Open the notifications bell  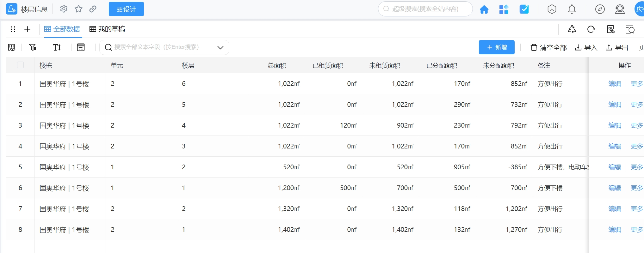pyautogui.click(x=572, y=9)
